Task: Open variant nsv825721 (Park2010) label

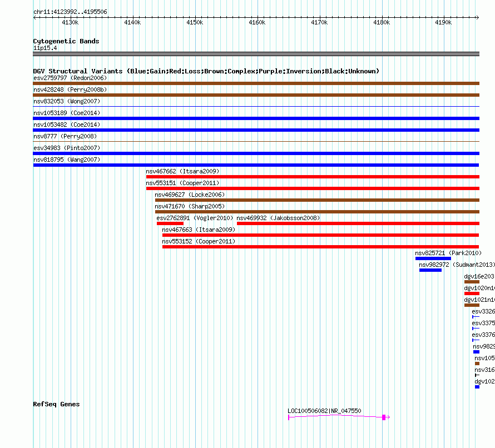Action: (448, 253)
